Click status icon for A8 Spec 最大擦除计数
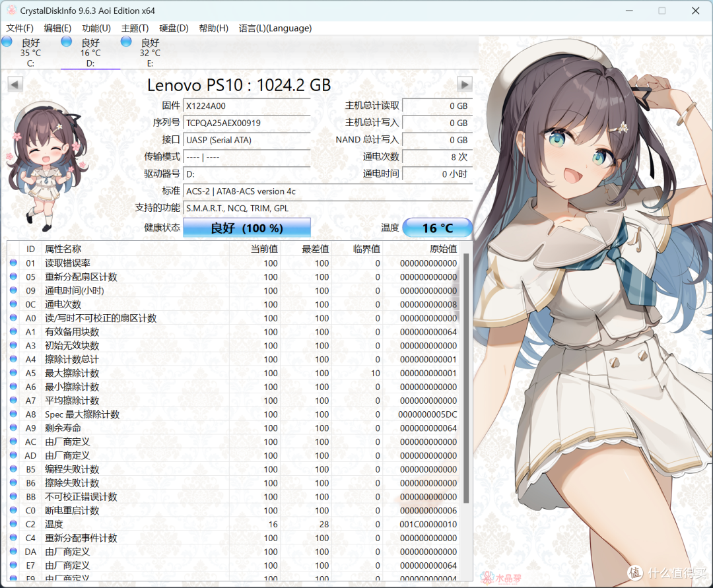The image size is (713, 588). point(13,414)
